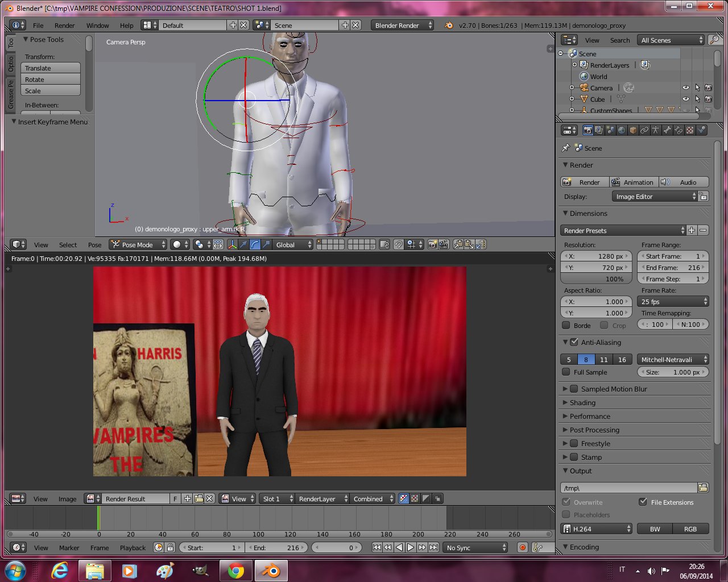This screenshot has width=728, height=582.
Task: Open the Object Constraints tab (chain icon)
Action: pyautogui.click(x=644, y=130)
